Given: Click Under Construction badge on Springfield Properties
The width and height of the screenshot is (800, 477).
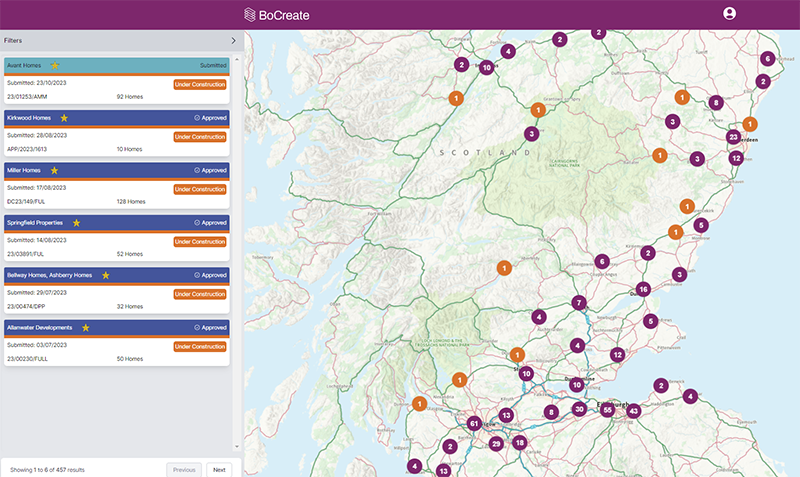Looking at the screenshot, I should pyautogui.click(x=200, y=242).
